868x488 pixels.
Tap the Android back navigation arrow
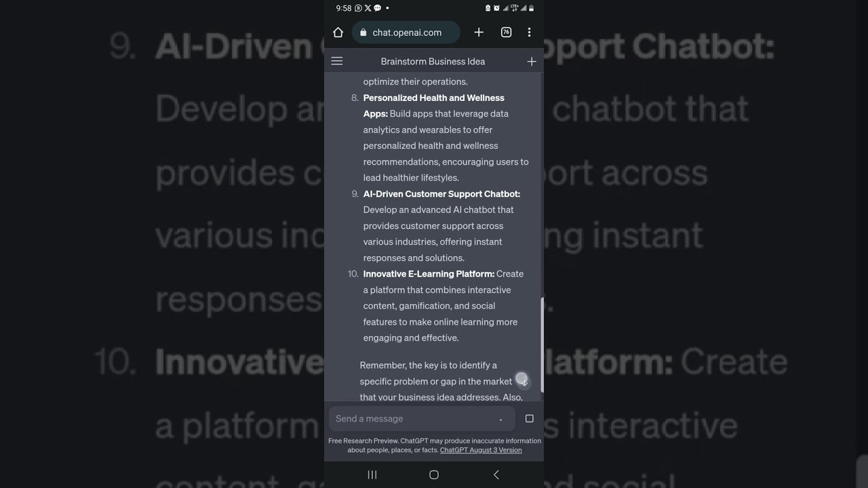pos(496,474)
